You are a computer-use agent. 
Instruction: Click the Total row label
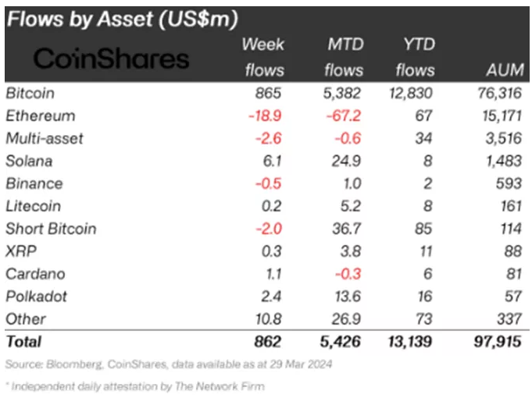tap(23, 341)
